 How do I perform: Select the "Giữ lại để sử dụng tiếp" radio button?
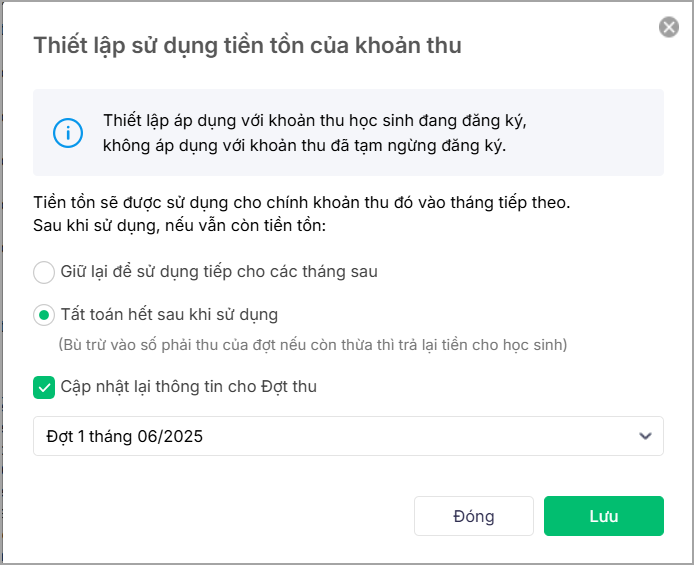pos(44,272)
